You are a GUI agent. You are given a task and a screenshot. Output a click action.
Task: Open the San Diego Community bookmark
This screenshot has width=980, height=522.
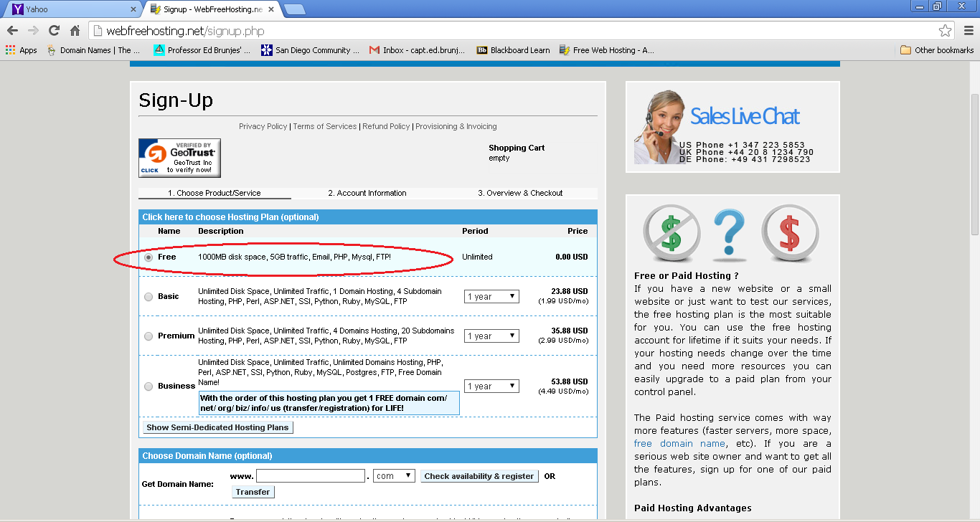tap(311, 50)
